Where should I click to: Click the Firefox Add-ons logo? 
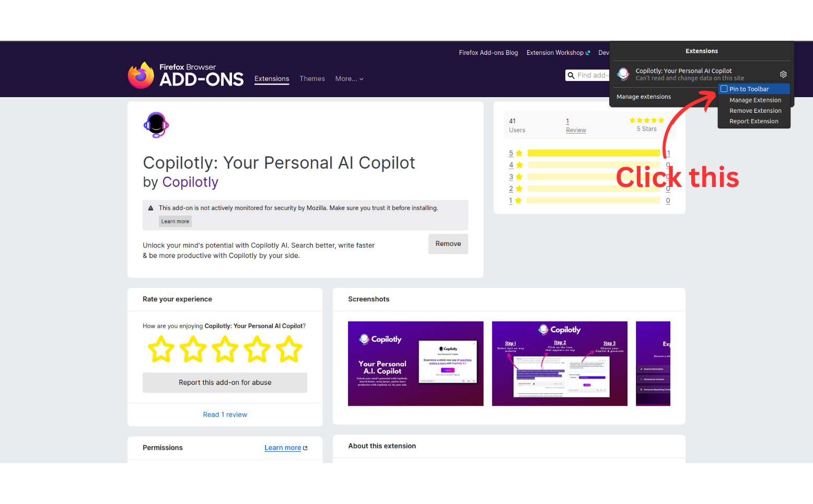point(185,75)
